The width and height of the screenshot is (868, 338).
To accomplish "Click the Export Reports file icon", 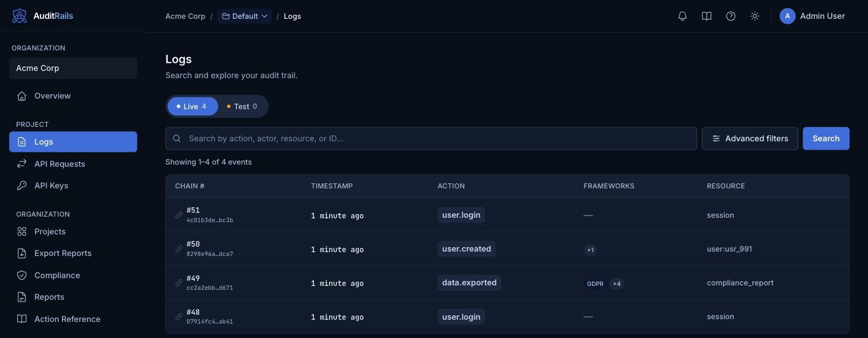I will 22,253.
